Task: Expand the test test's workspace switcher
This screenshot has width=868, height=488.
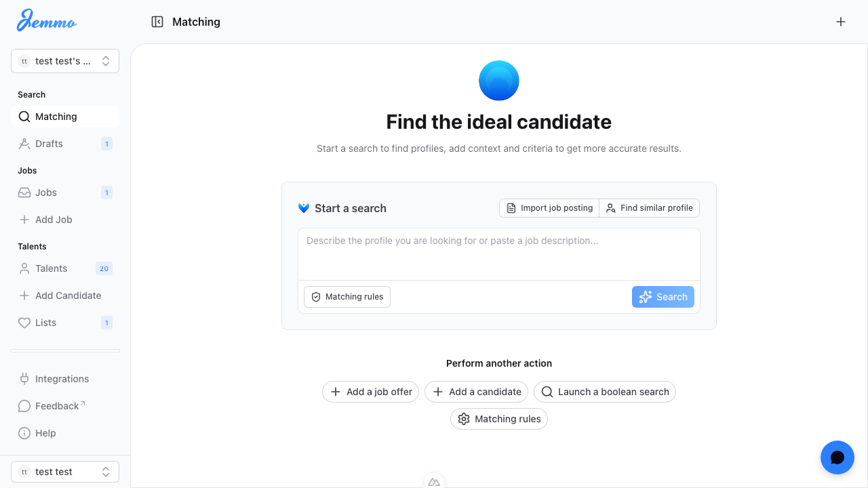Action: (x=65, y=61)
